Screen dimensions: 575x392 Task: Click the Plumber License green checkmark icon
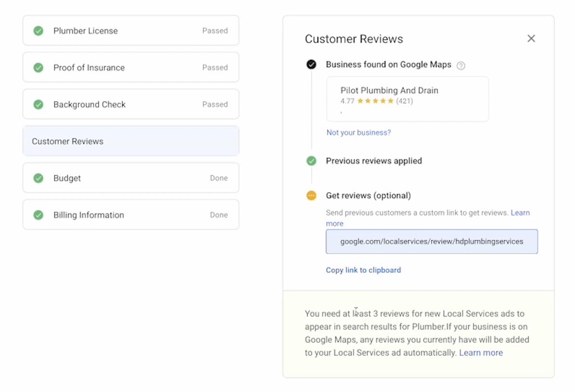[x=38, y=31]
